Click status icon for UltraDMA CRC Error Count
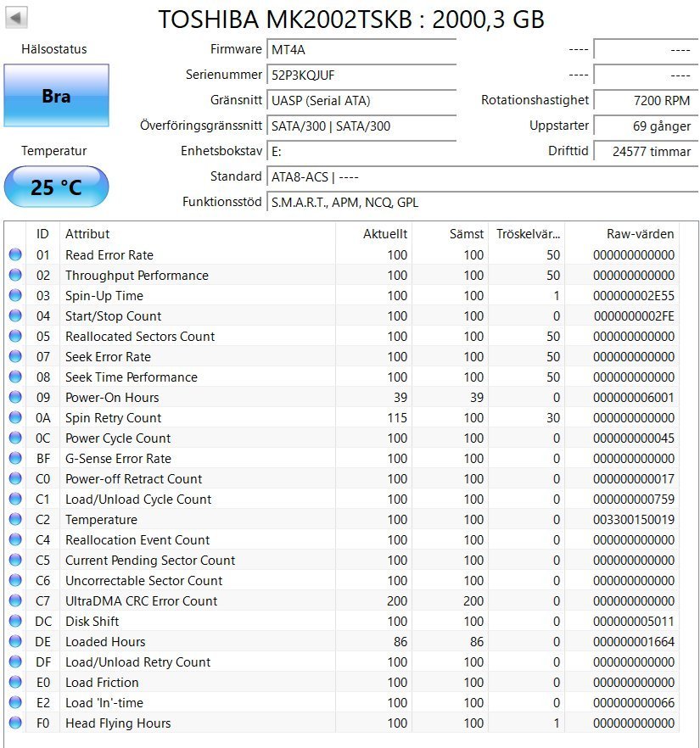The height and width of the screenshot is (748, 700). [x=15, y=600]
